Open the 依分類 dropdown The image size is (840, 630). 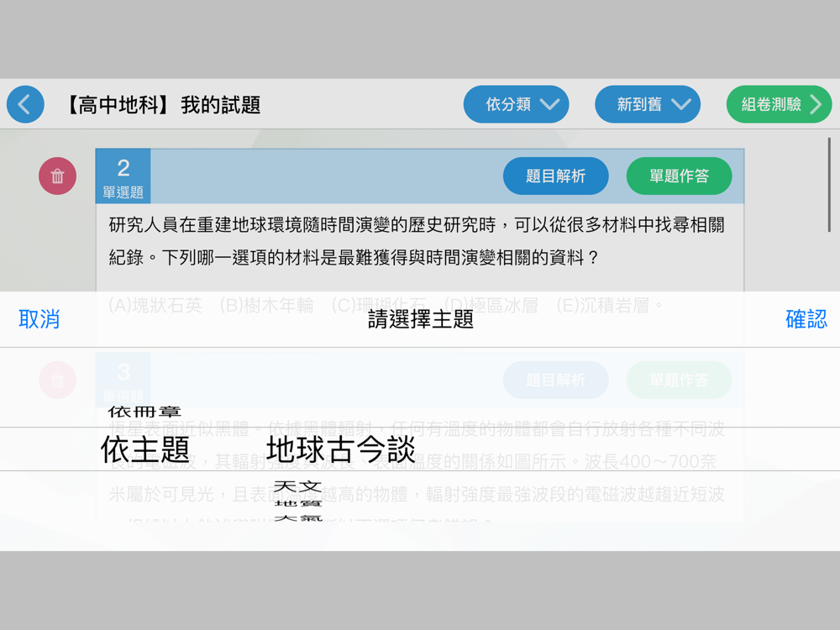(516, 104)
